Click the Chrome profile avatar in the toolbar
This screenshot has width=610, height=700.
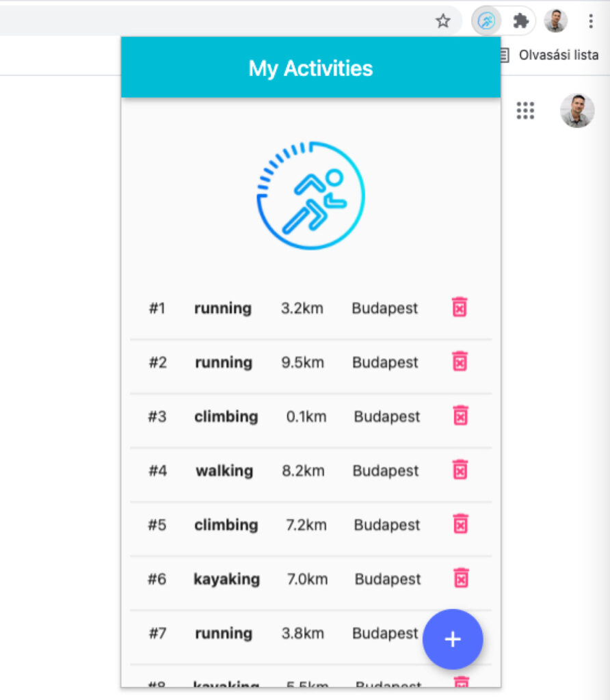pyautogui.click(x=556, y=21)
